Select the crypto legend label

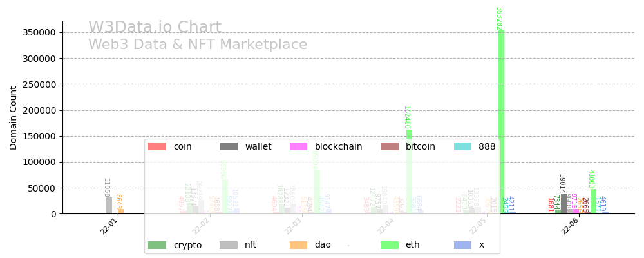(x=187, y=245)
